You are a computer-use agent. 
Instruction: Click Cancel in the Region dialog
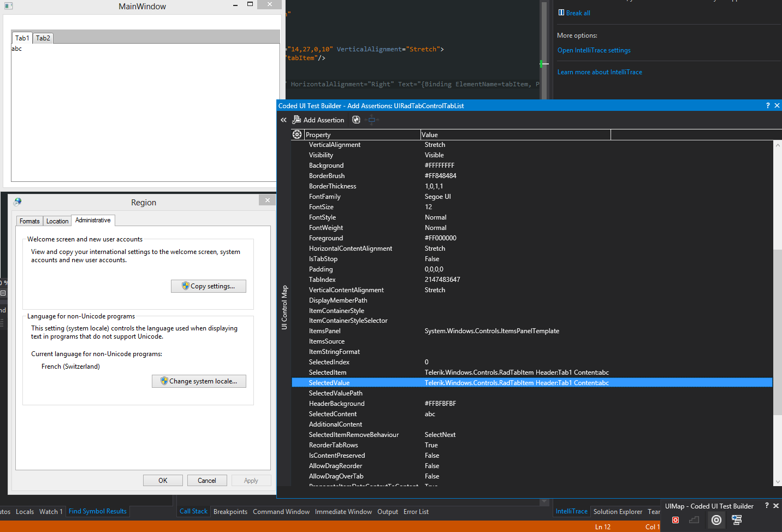(x=207, y=480)
